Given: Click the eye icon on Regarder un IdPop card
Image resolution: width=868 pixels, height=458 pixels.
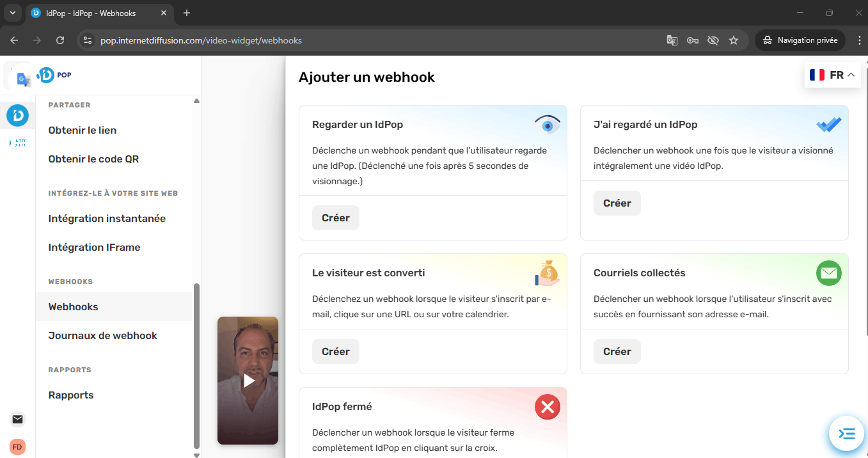Looking at the screenshot, I should [548, 125].
